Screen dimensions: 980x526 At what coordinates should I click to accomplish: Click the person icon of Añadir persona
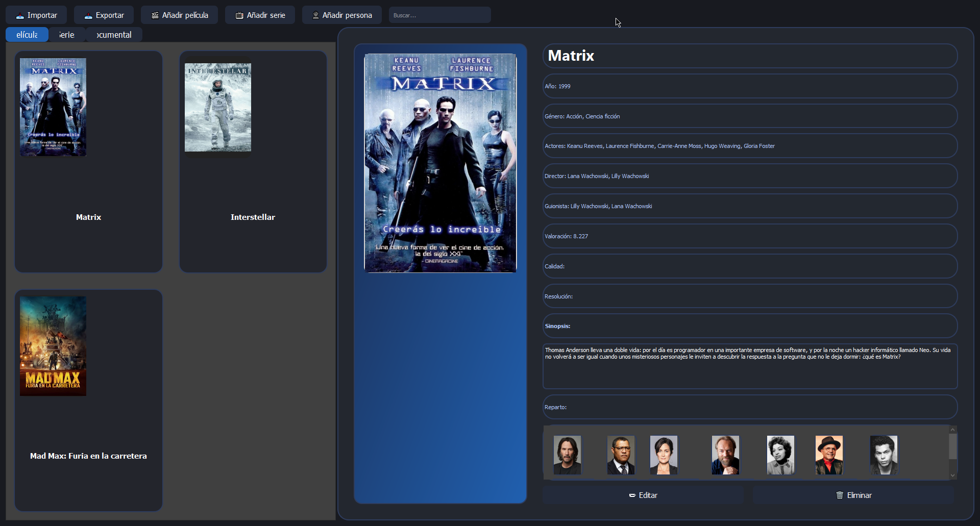315,16
